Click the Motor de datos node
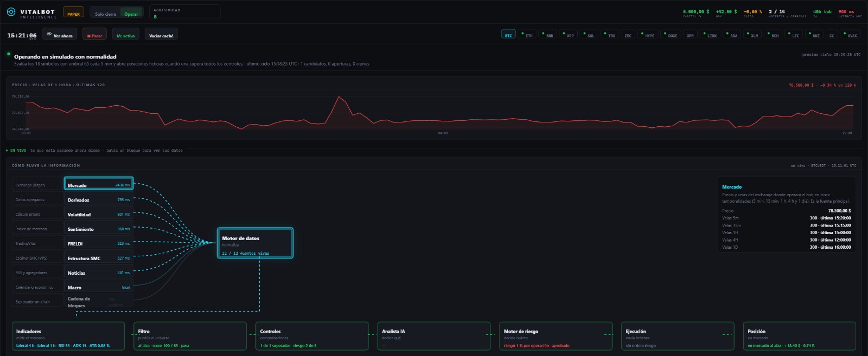Image resolution: width=868 pixels, height=356 pixels. pyautogui.click(x=255, y=243)
